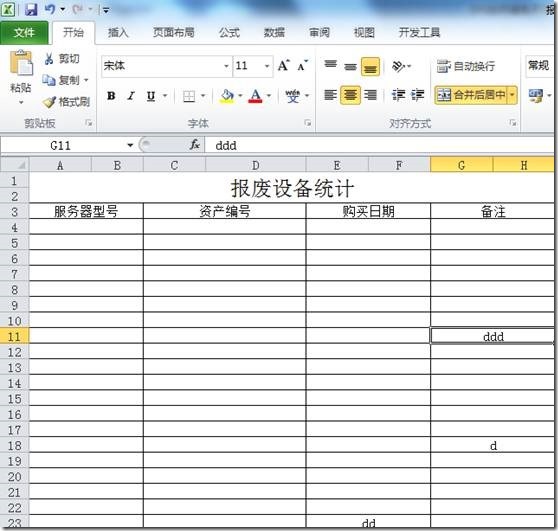Open merge and center dropdown arrow
This screenshot has width=558, height=531.
tap(512, 95)
